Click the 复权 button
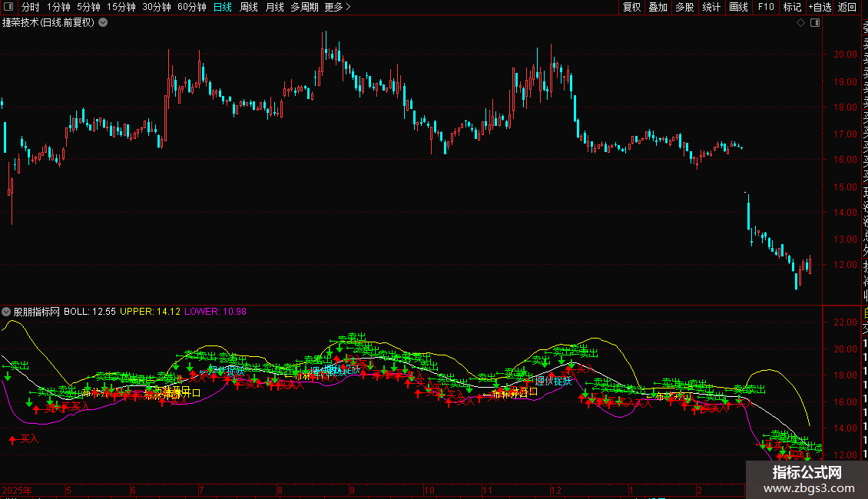Viewport: 868px width, 499px height. 631,7
